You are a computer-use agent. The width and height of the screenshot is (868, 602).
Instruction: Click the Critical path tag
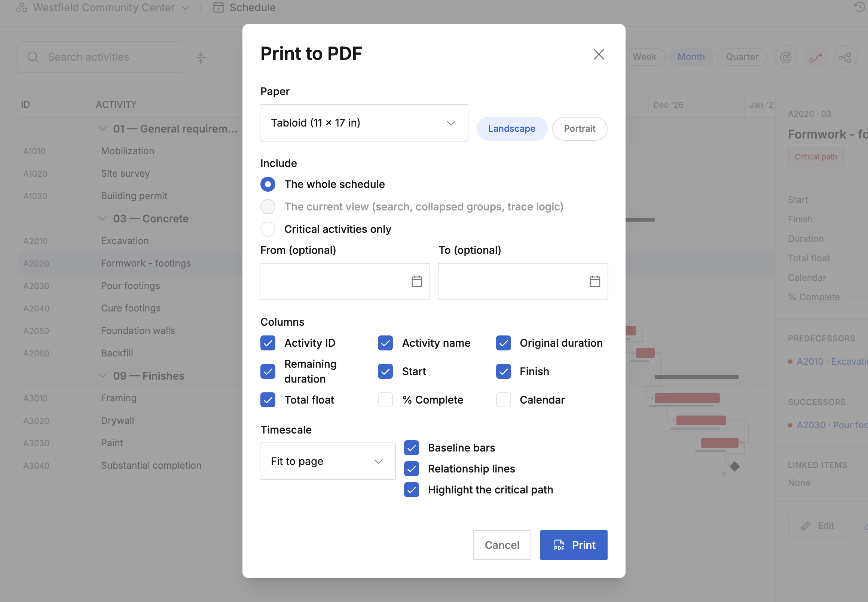pyautogui.click(x=815, y=156)
